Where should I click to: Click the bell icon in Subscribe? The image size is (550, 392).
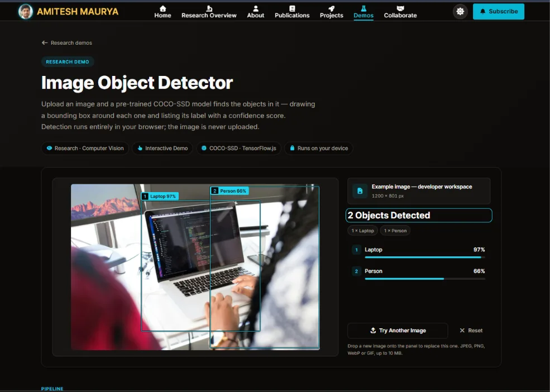tap(482, 11)
